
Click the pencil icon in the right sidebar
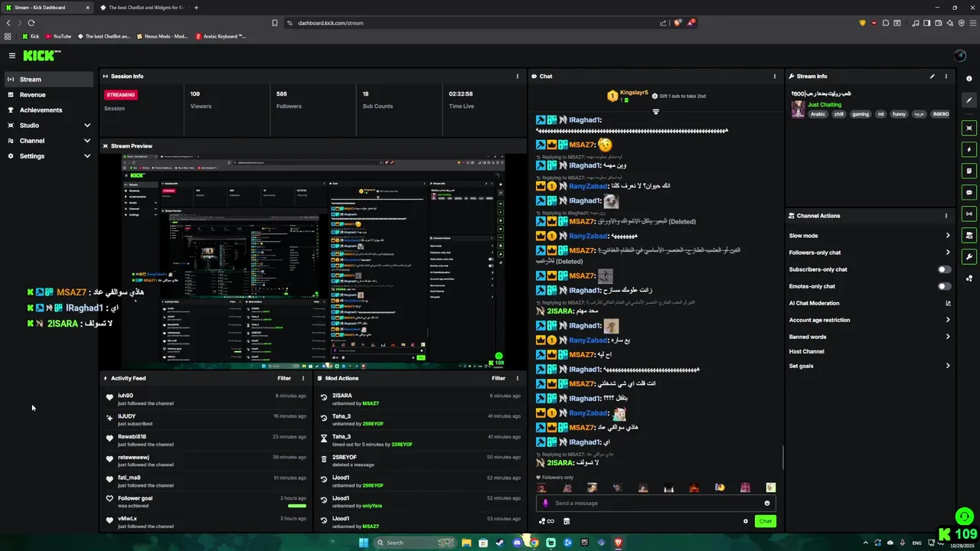point(969,100)
